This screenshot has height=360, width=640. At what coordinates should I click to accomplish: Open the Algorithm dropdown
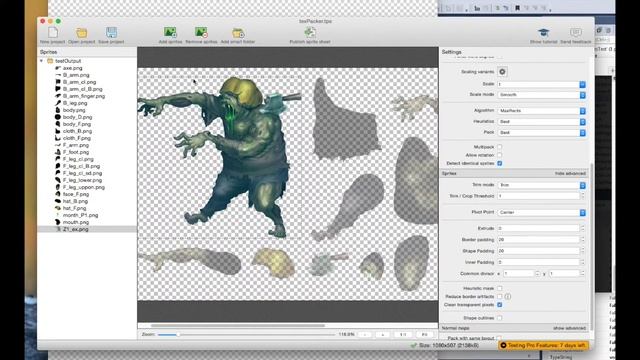point(541,111)
